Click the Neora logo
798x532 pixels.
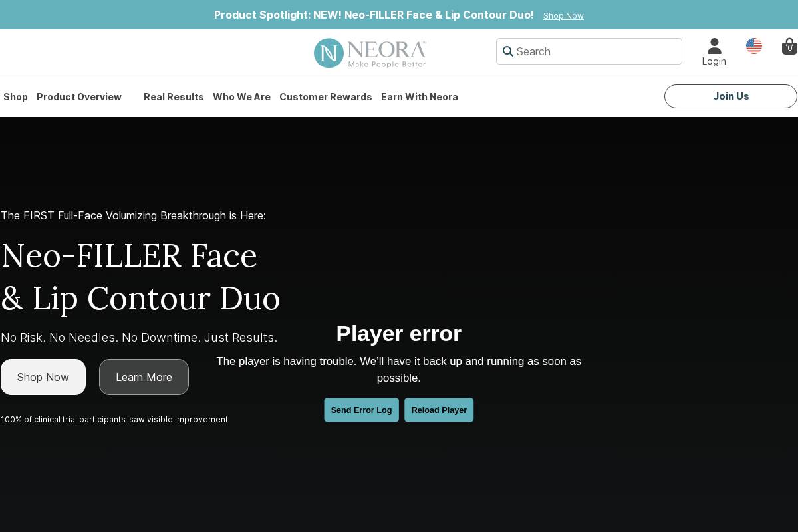point(370,53)
